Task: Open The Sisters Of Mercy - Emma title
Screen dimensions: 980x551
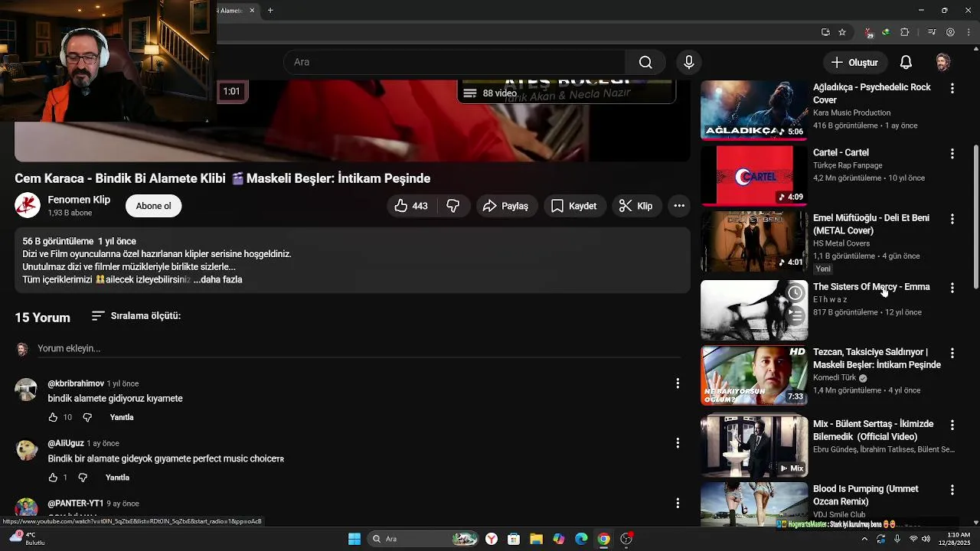Action: [871, 287]
